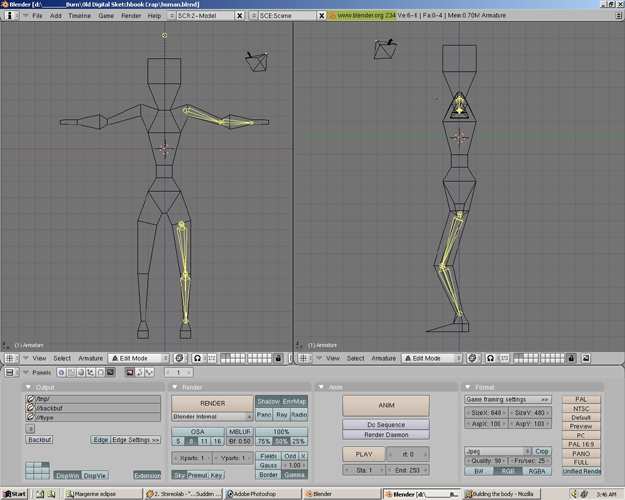Toggle the Ray tracing option
Screen dimensions: 625x500
[x=282, y=415]
